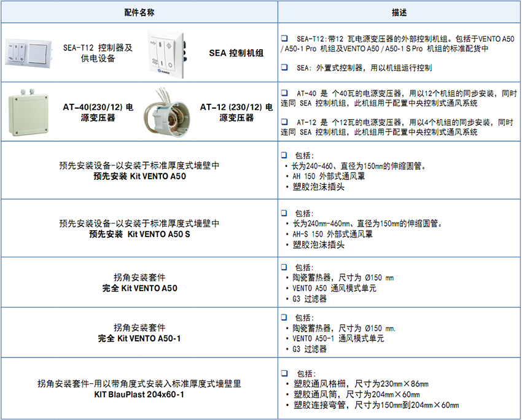522x420 pixels.
Task: Tick the checkbox before SEA: 外置式控制器
Action: [284, 68]
